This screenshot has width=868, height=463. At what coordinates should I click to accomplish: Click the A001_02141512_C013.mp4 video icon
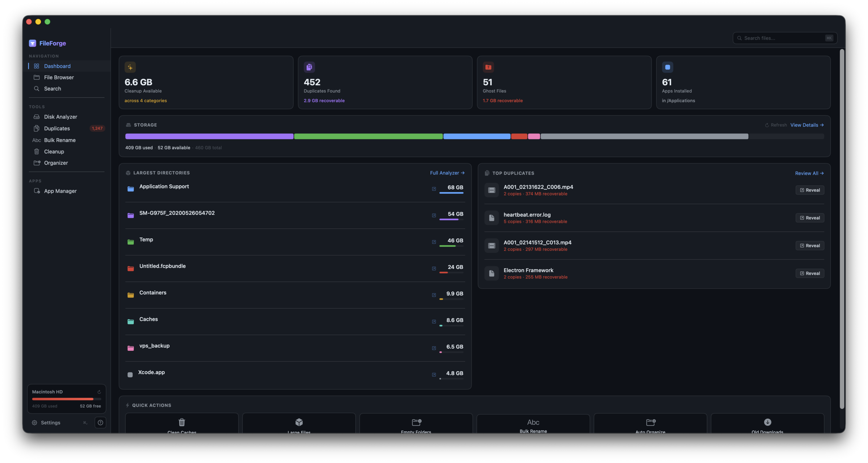(492, 245)
